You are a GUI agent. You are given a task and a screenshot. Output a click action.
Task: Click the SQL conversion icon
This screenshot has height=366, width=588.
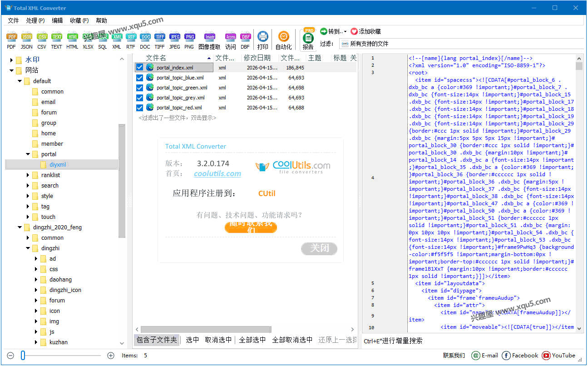click(103, 40)
